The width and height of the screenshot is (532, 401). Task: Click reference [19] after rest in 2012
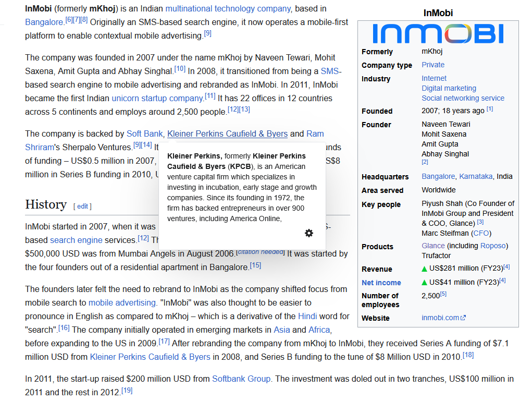coord(127,390)
